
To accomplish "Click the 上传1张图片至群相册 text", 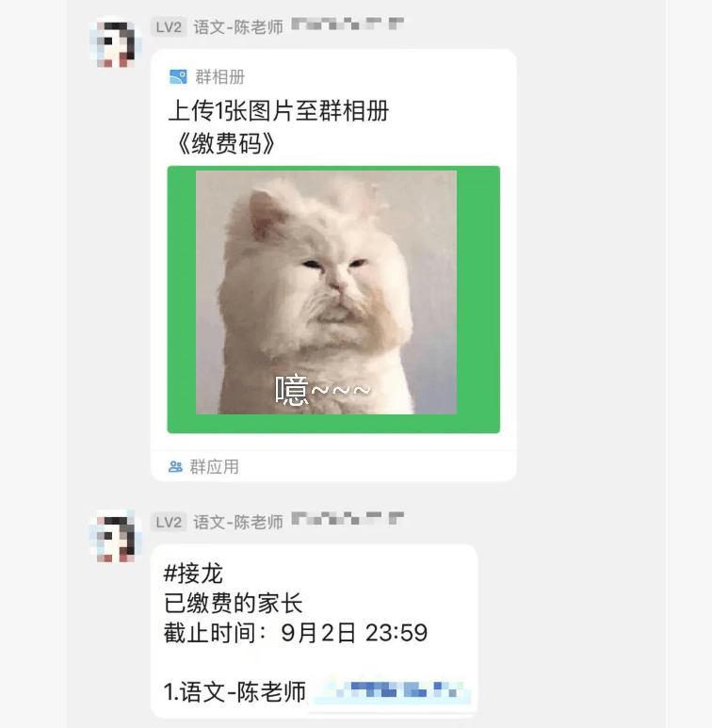I will 279,111.
